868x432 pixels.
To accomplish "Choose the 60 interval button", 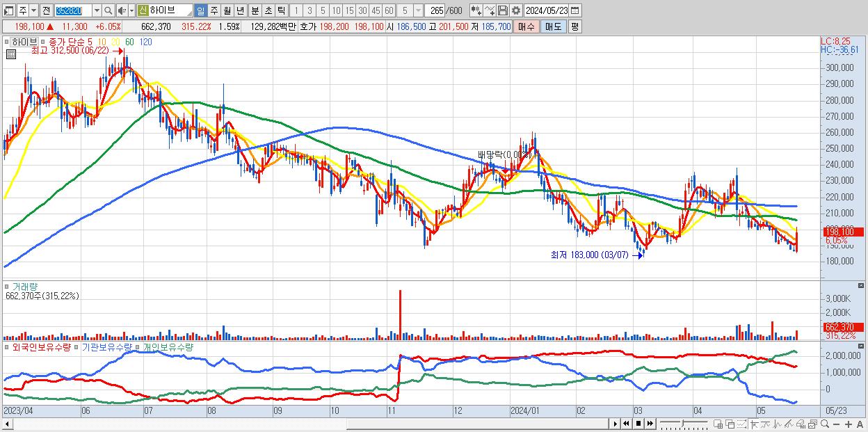I will [389, 10].
